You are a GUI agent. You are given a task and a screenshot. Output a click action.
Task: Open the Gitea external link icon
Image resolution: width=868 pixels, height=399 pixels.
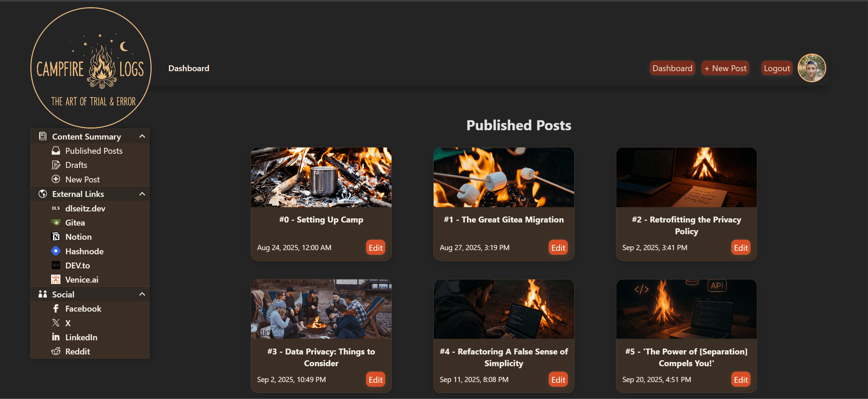point(56,222)
